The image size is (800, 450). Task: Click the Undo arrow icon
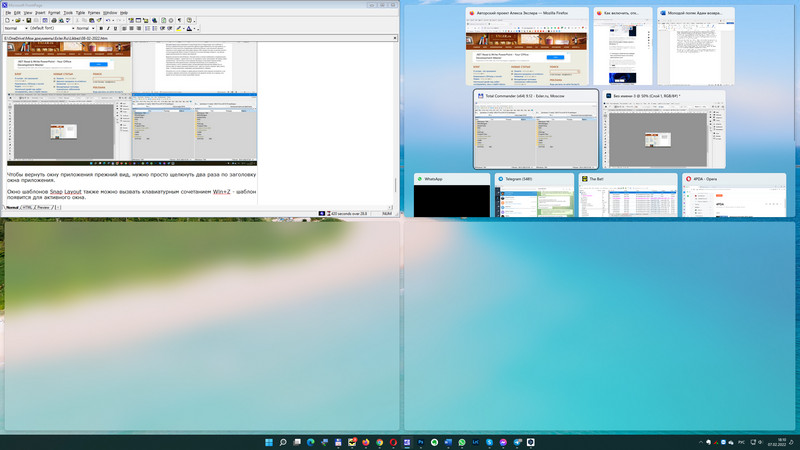pyautogui.click(x=108, y=20)
